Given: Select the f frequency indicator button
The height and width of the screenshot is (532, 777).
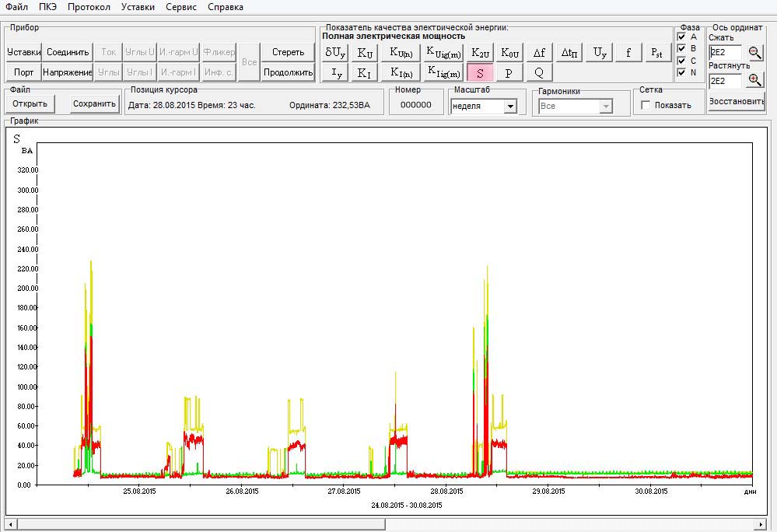Looking at the screenshot, I should [628, 53].
